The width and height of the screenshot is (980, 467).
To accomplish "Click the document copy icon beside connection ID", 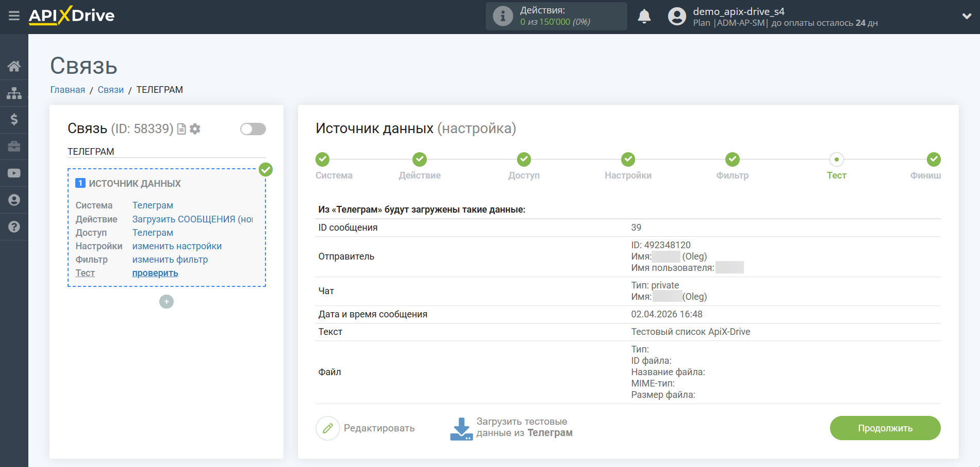I will (181, 129).
